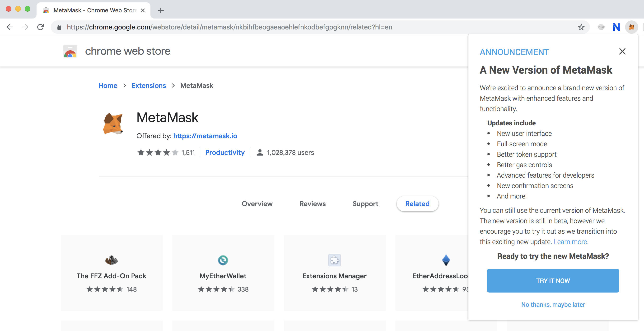Screen dimensions: 644x331
Task: Go to Home breadcrumb link
Action: [x=108, y=85]
